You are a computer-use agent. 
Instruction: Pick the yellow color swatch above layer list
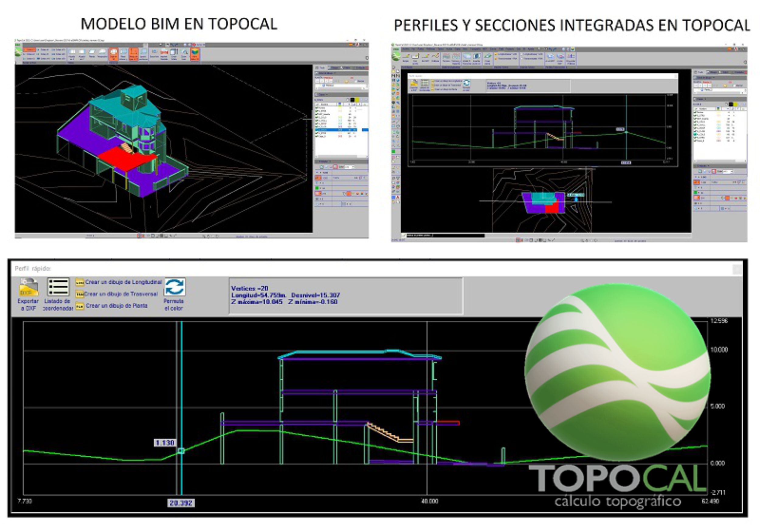tap(358, 99)
